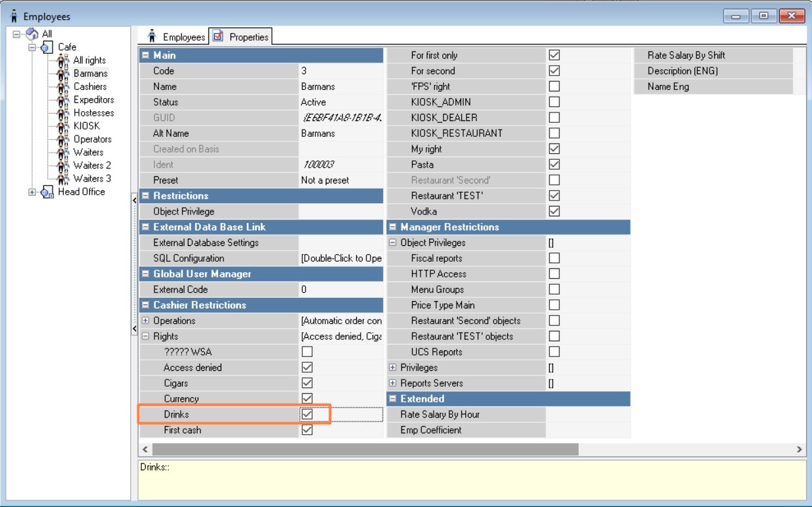Screen dimensions: 812x507
Task: Open the Properties tab
Action: pos(240,37)
